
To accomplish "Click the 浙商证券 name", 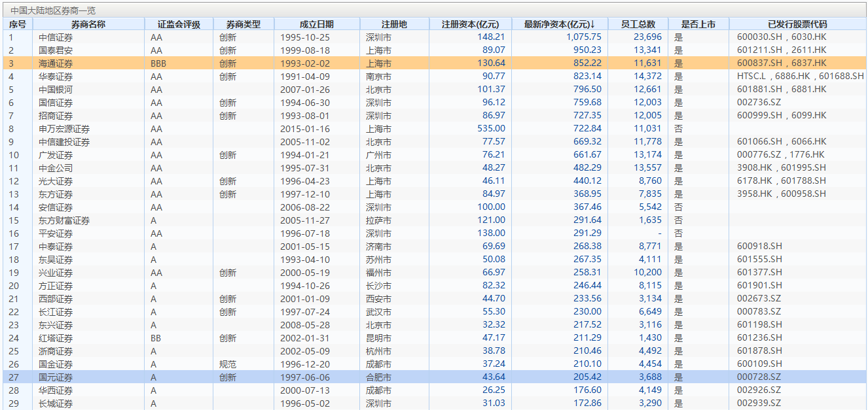I will (x=56, y=351).
